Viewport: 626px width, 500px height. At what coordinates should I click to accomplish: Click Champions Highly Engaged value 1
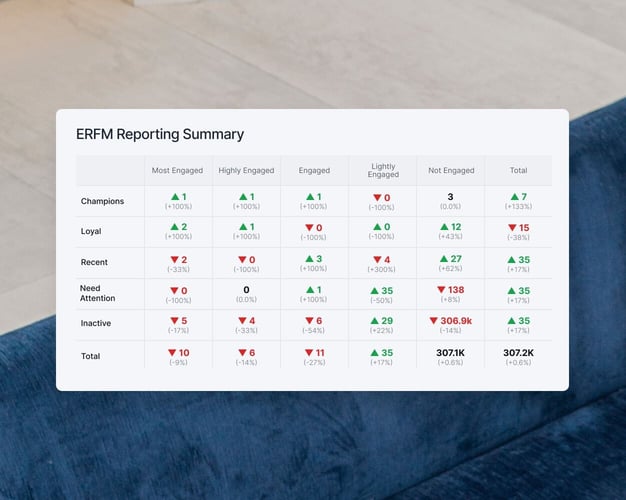point(252,197)
